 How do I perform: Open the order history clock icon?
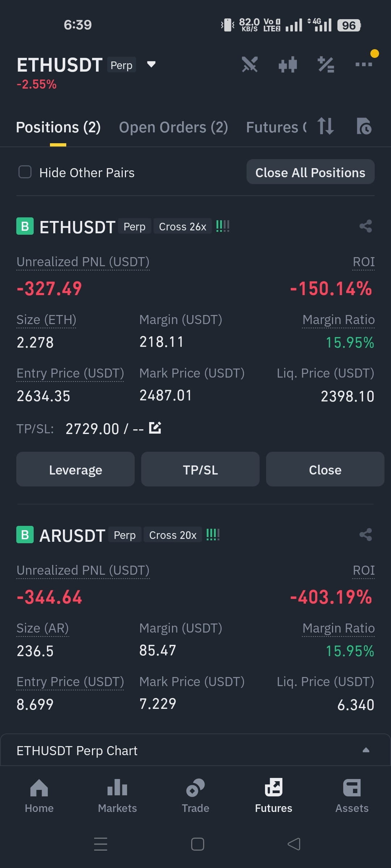pyautogui.click(x=364, y=126)
